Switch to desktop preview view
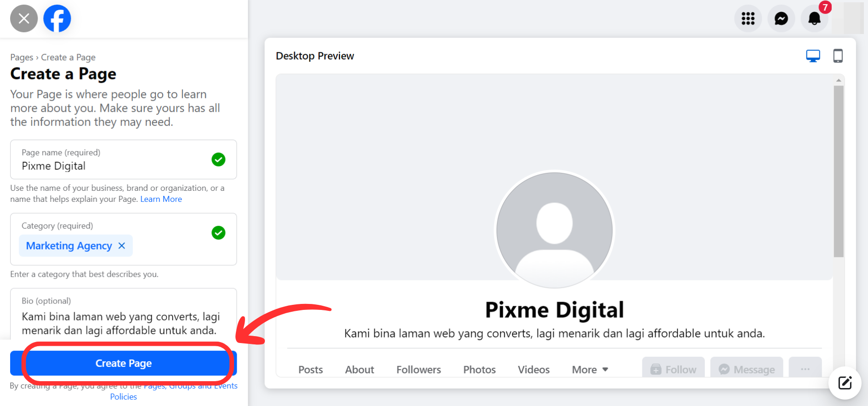The height and width of the screenshot is (406, 868). 813,56
